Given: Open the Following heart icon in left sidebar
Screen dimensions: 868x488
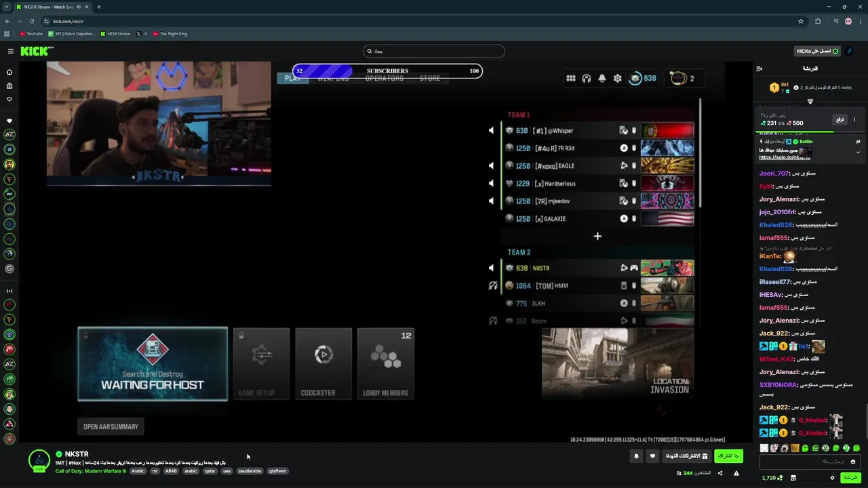Looking at the screenshot, I should coord(9,100).
